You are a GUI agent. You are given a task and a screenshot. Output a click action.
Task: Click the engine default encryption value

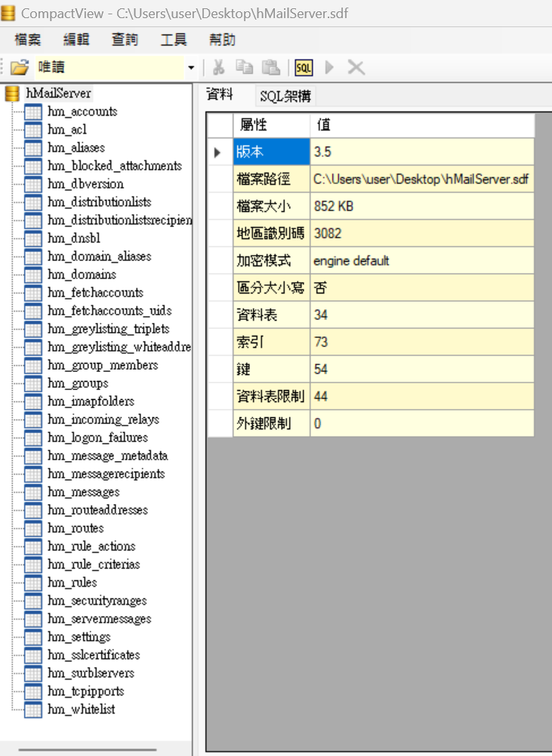coord(422,260)
